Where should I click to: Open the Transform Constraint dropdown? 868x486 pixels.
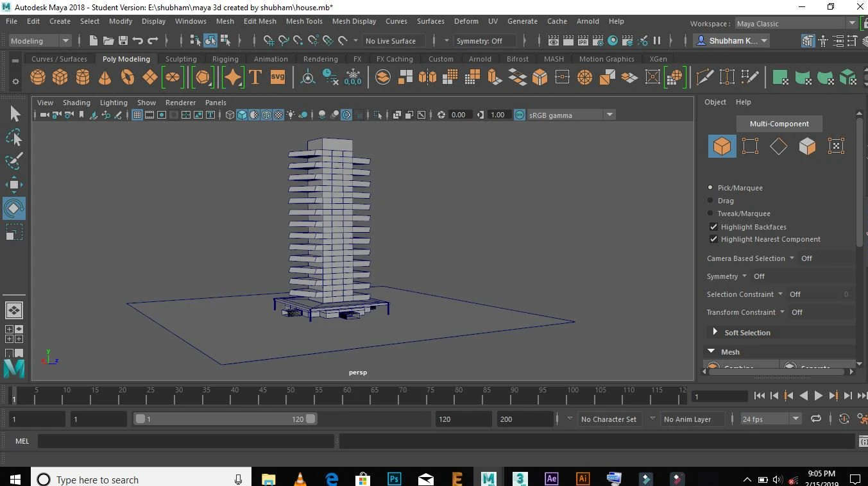point(745,312)
